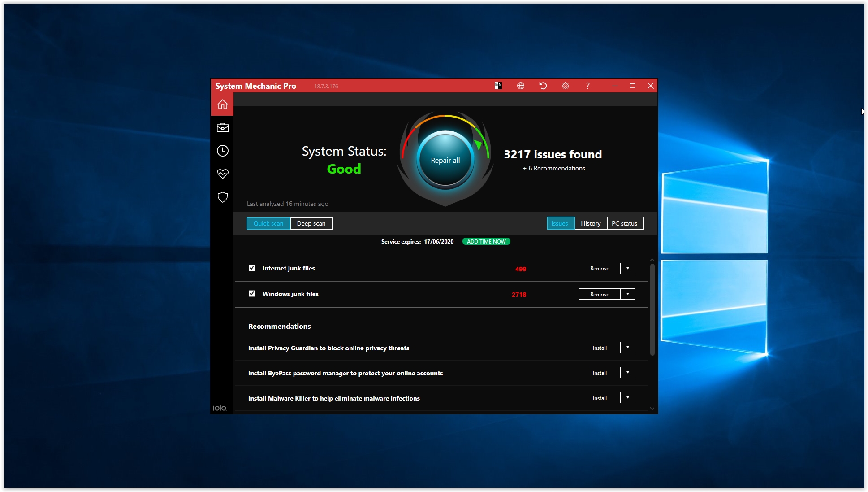Open the Toolbox panel icon
Image resolution: width=868 pixels, height=492 pixels.
tap(222, 128)
